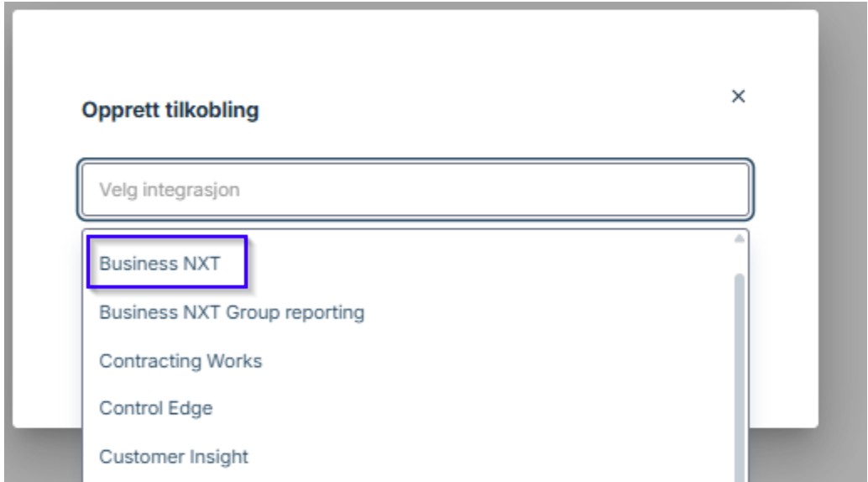Select the Contracting Works option
This screenshot has width=868, height=482.
[180, 361]
